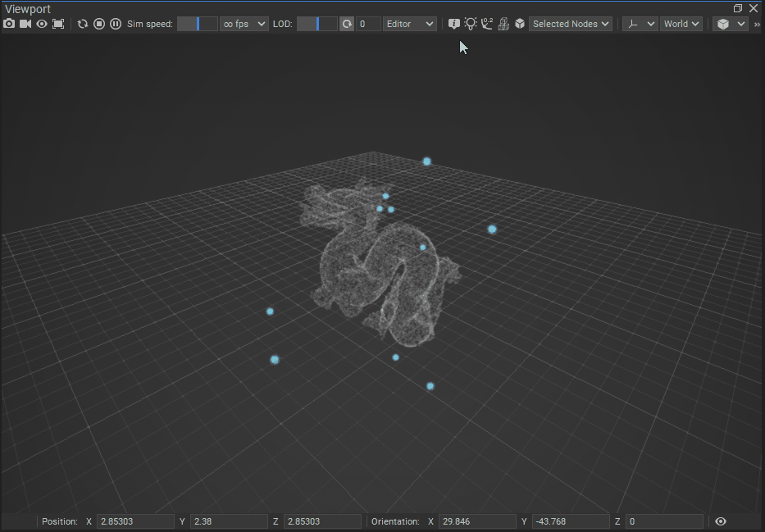Click the 'Sim speed:' label
765x532 pixels.
(150, 24)
